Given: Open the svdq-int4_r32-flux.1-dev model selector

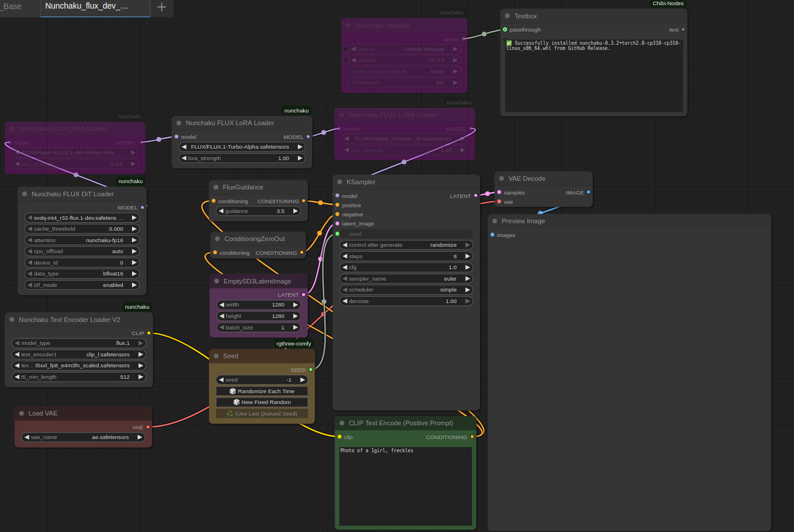Looking at the screenshot, I should tap(82, 218).
